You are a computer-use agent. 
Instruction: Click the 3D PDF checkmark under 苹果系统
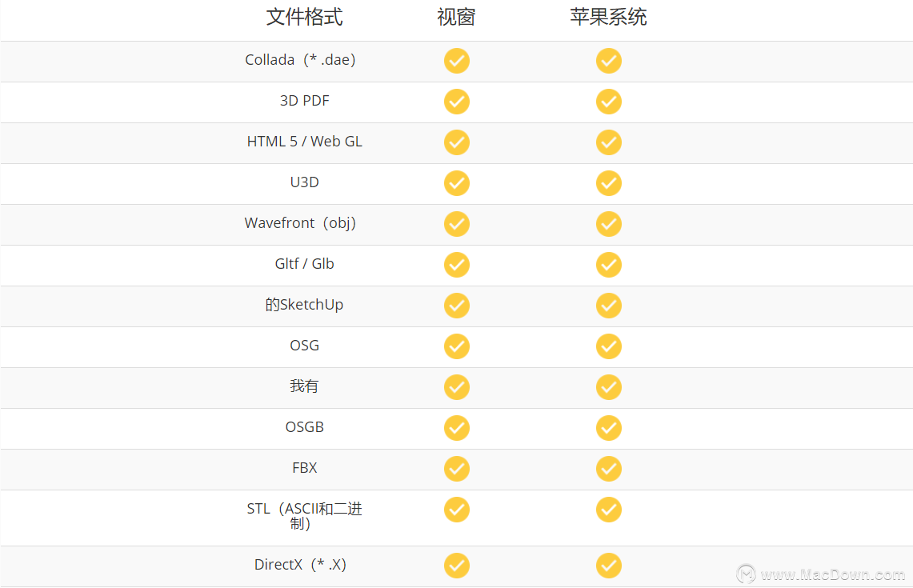609,102
